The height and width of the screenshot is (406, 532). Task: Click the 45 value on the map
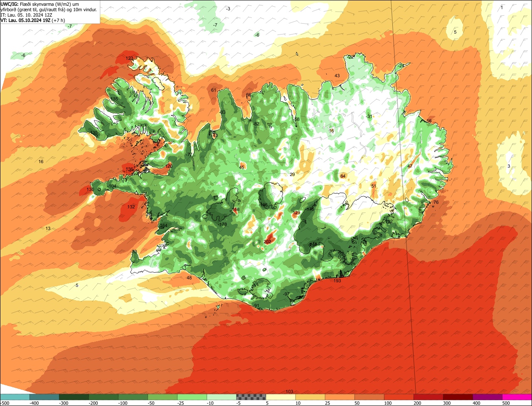(x=242, y=167)
